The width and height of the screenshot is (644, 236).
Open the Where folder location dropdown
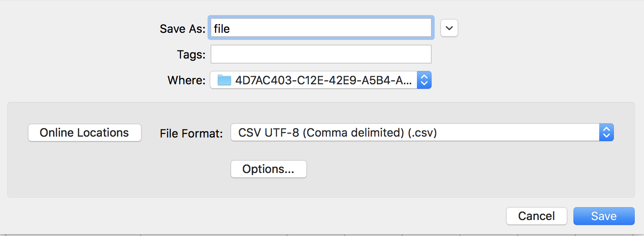320,80
